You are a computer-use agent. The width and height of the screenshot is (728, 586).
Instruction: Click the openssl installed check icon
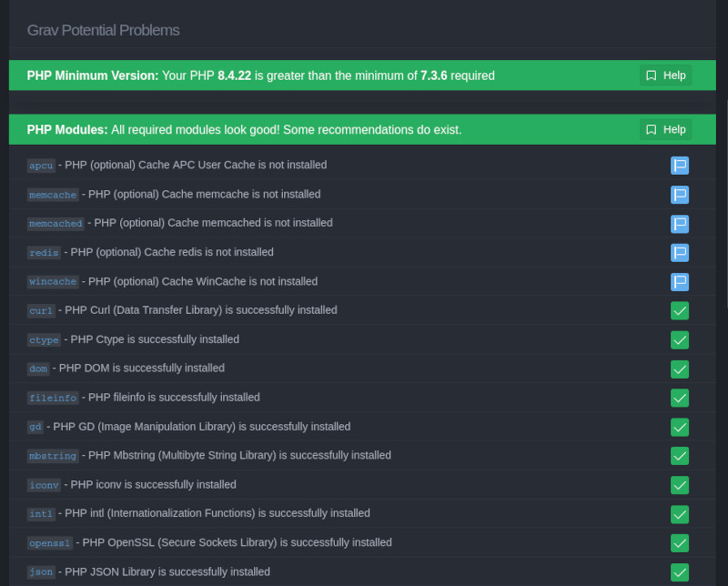click(679, 543)
